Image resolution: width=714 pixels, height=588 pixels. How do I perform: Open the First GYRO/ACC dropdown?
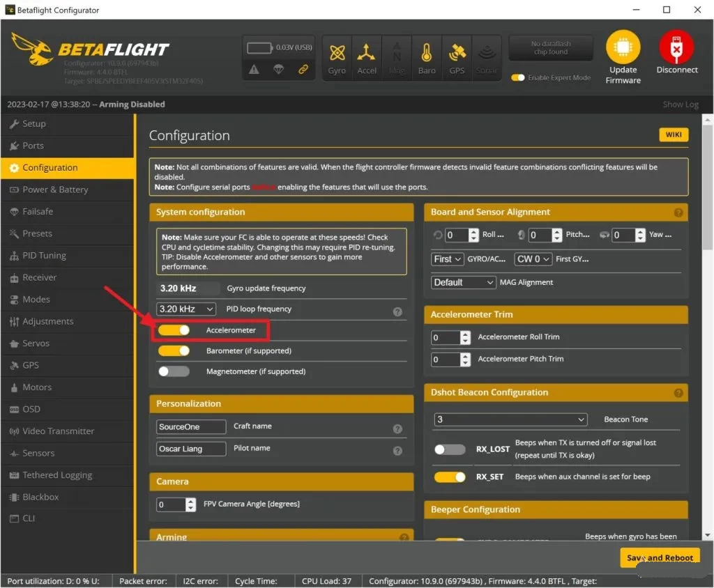coord(447,259)
